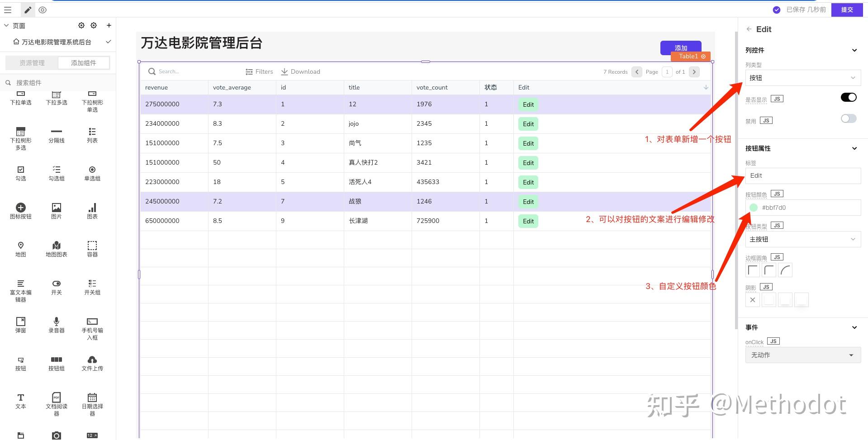
Task: Select the fully rounded border radius option
Action: [x=786, y=270]
